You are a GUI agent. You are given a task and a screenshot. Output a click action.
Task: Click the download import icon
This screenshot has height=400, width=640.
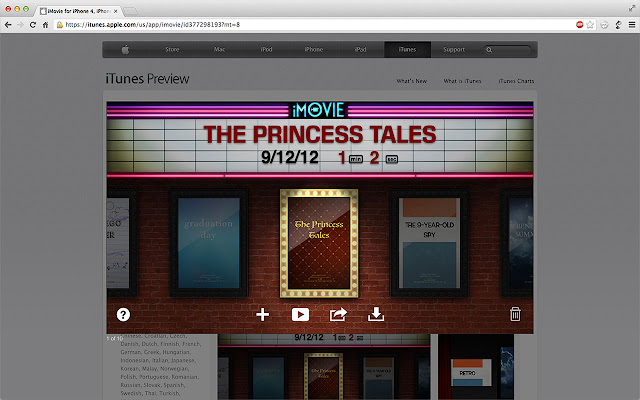click(376, 314)
